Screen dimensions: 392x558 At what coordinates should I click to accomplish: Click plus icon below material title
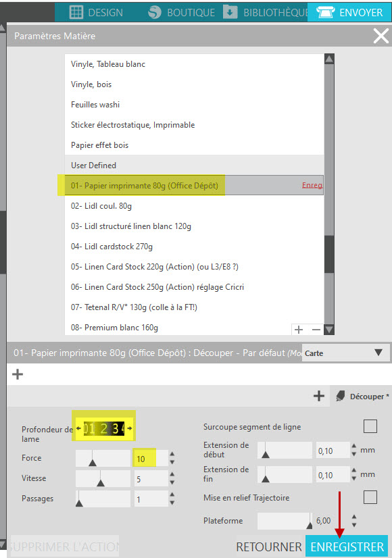(x=18, y=374)
